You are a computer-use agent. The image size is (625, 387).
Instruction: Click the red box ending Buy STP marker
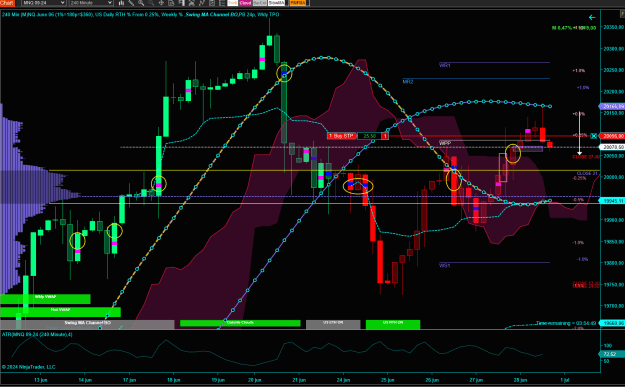[385, 136]
